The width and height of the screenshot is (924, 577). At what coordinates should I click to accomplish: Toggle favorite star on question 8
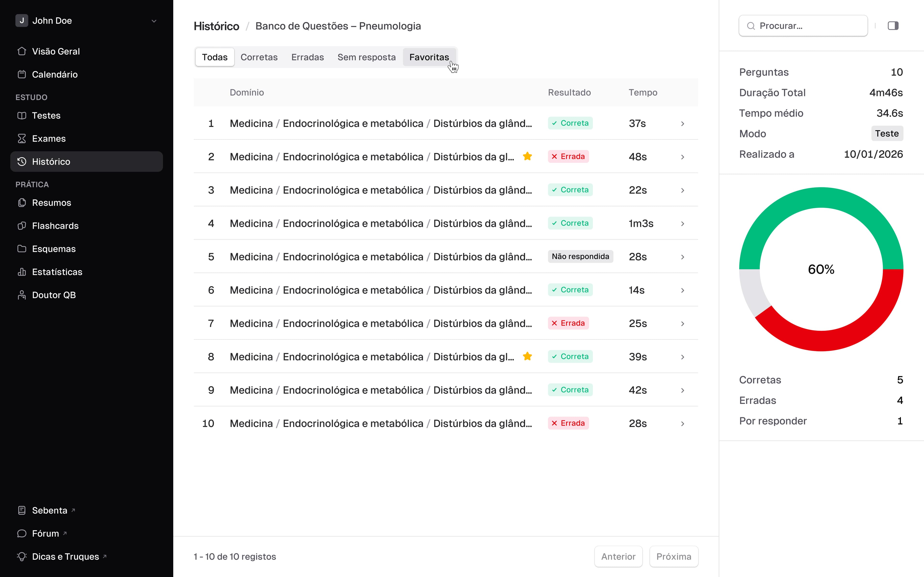click(x=527, y=357)
